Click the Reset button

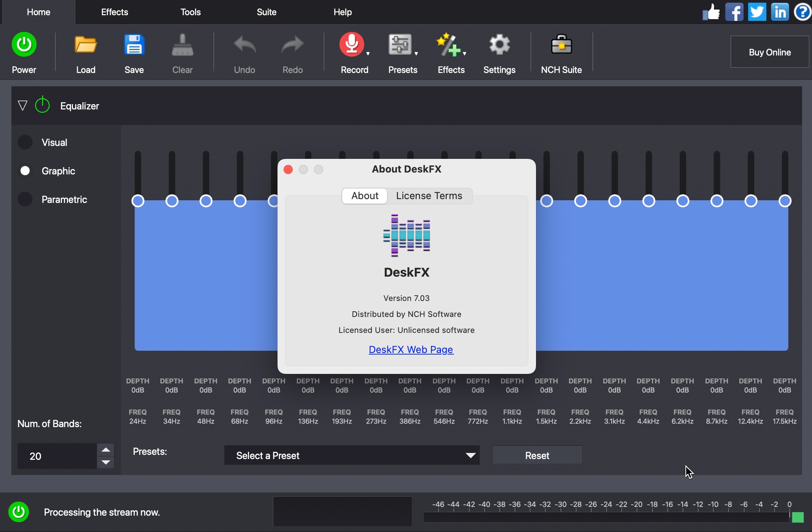[537, 455]
